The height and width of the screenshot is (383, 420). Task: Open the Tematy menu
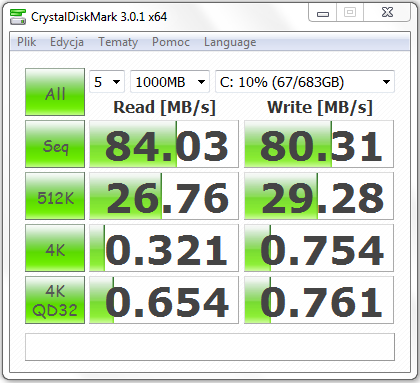tap(118, 42)
